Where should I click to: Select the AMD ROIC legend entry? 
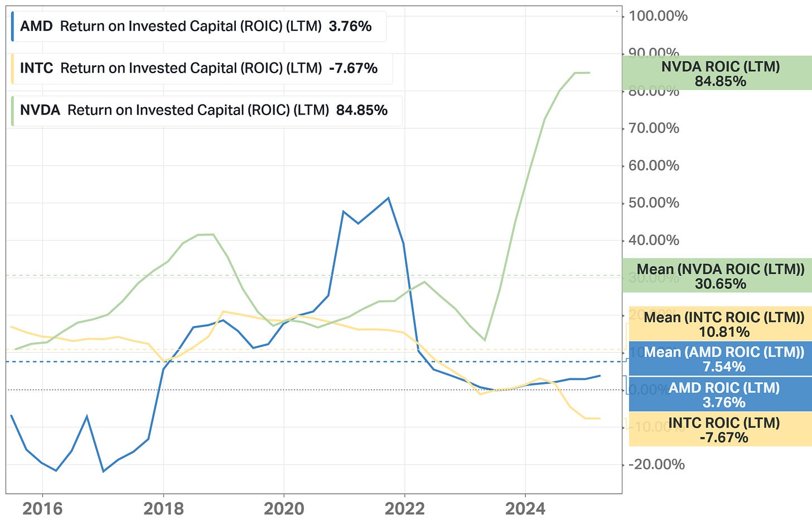[199, 26]
